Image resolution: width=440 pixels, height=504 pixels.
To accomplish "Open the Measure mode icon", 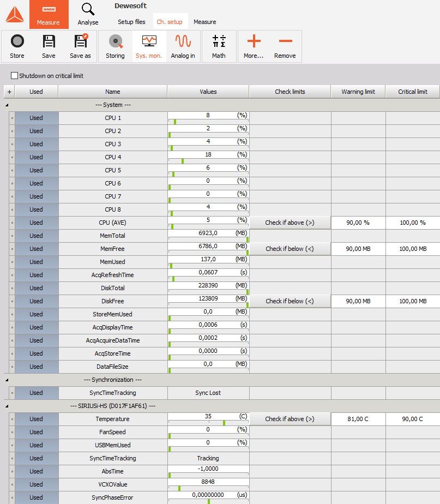I will 49,15.
